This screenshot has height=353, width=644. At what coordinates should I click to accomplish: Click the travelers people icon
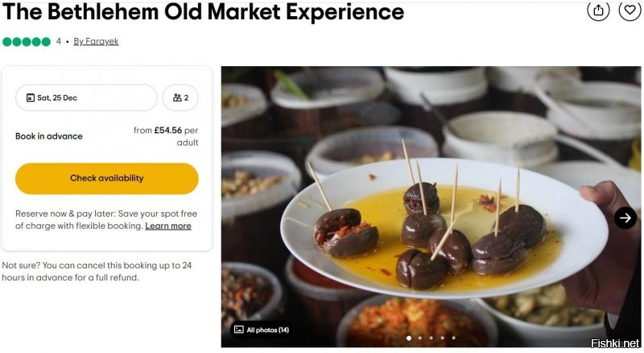[x=177, y=98]
